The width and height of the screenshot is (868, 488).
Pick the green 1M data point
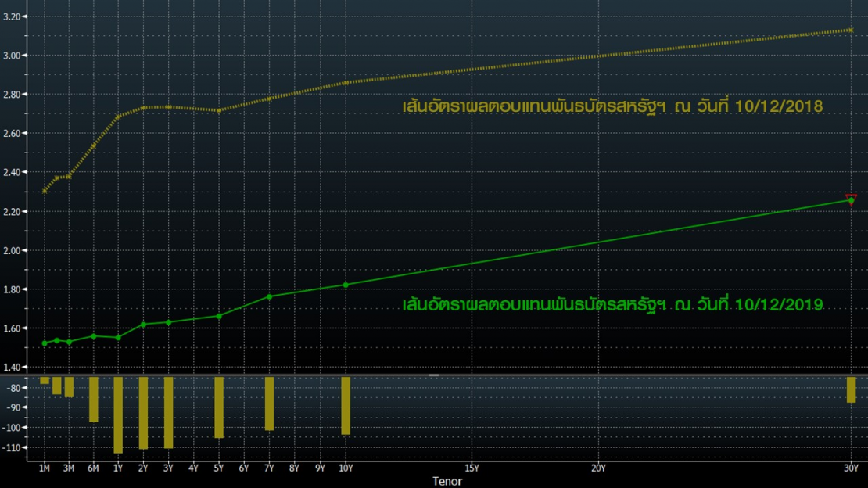point(45,343)
